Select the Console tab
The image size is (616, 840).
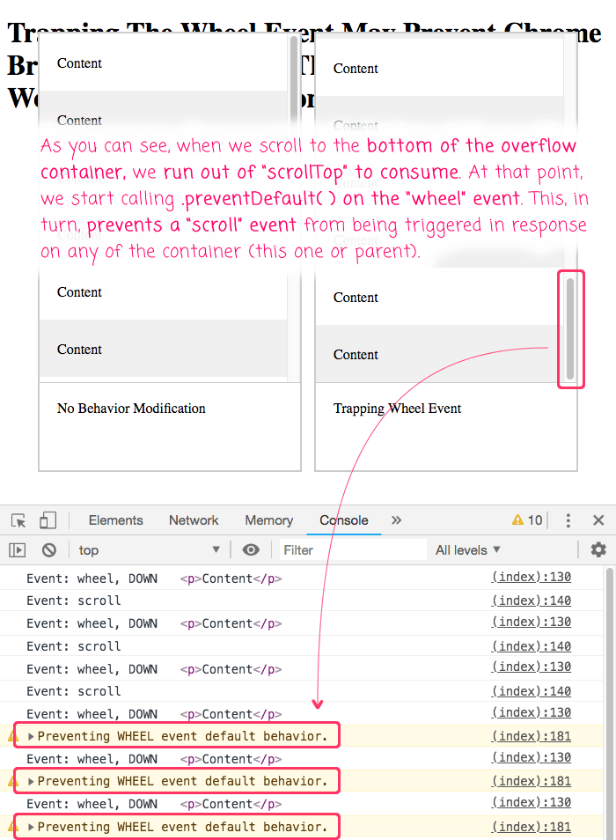(x=343, y=520)
